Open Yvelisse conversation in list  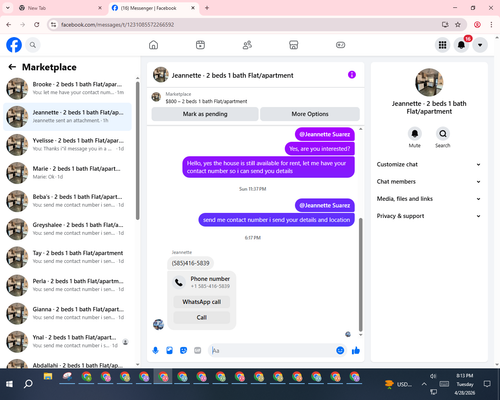(67, 145)
